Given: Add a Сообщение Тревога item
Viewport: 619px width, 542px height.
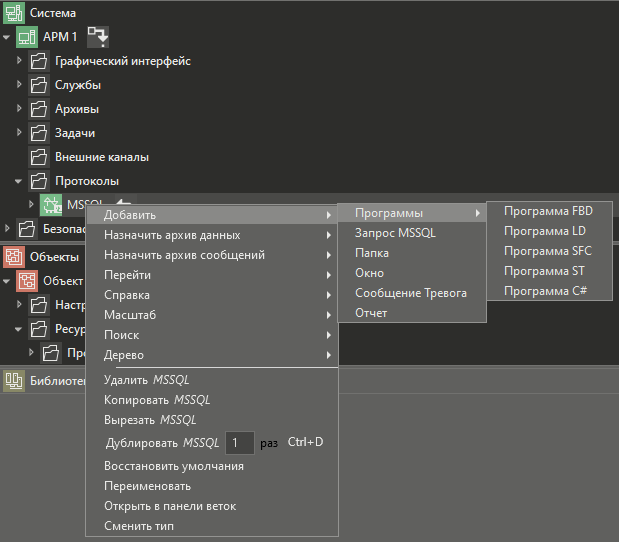Looking at the screenshot, I should point(412,293).
